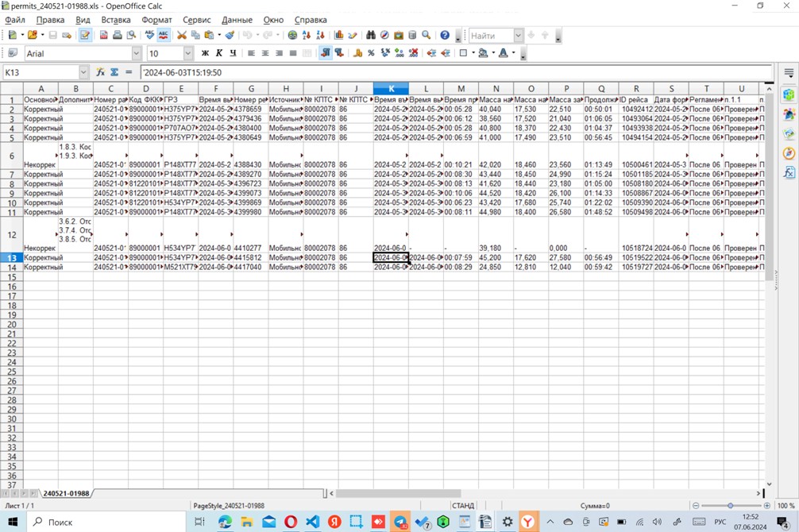Open the Формат menu
799x532 pixels.
click(156, 20)
